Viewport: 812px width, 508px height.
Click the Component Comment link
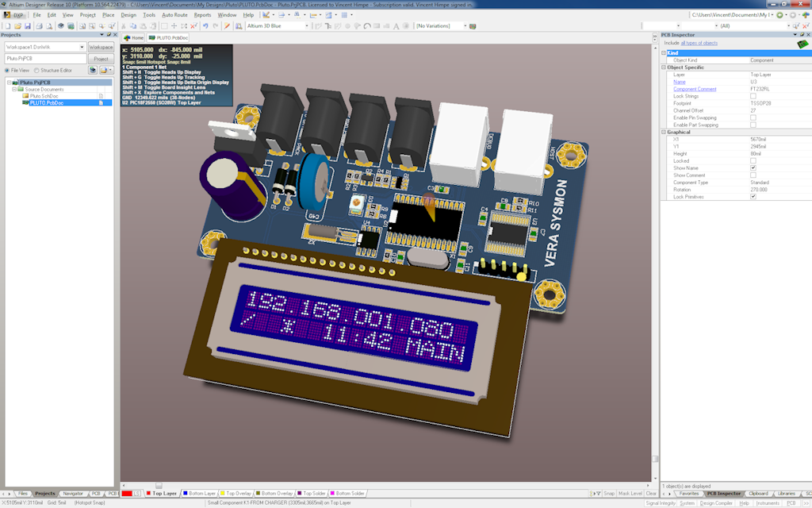tap(695, 89)
